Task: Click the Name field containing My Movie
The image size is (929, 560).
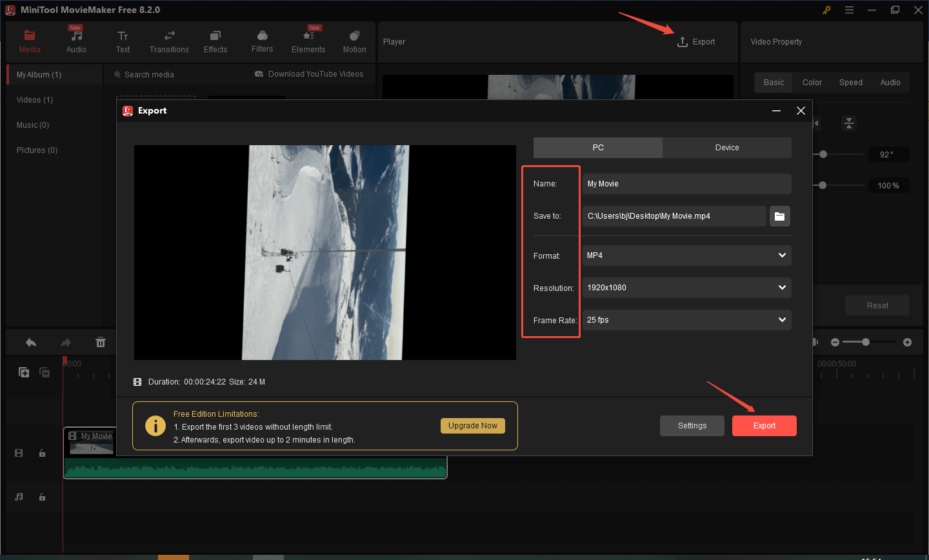Action: [686, 184]
